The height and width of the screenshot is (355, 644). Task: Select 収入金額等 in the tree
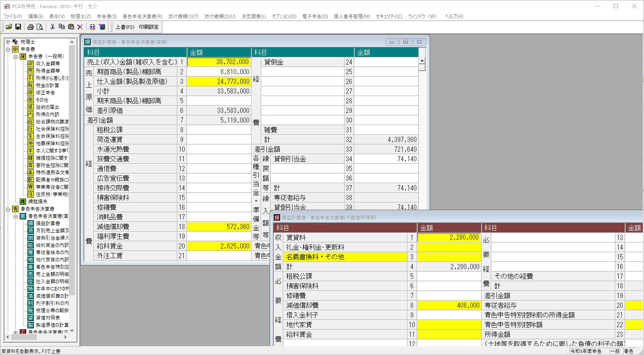coord(48,63)
